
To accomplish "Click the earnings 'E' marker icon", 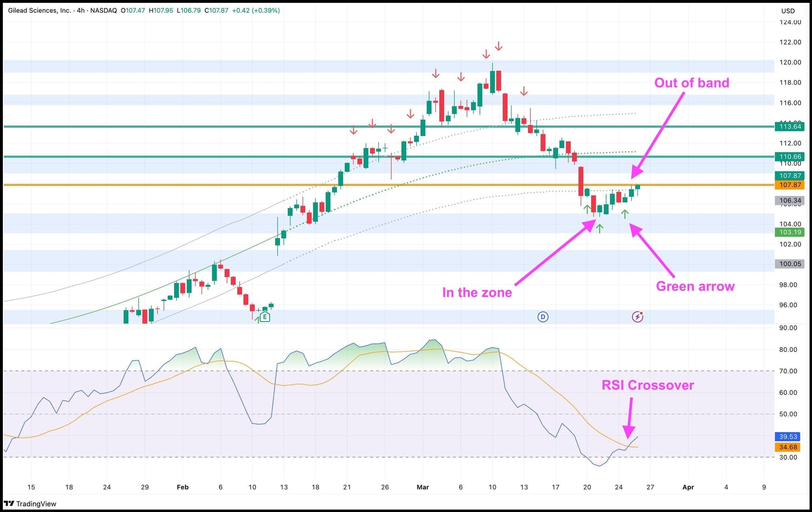I will [x=265, y=317].
